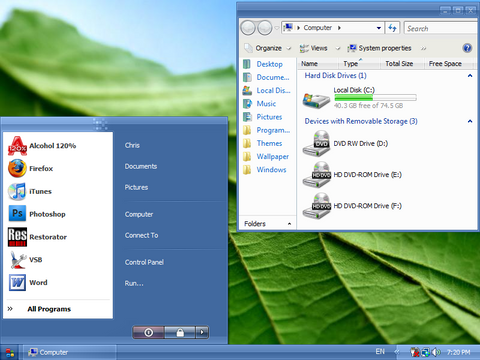This screenshot has height=360, width=480.
Task: Collapse the Hard Disk Drives group
Action: pos(470,76)
